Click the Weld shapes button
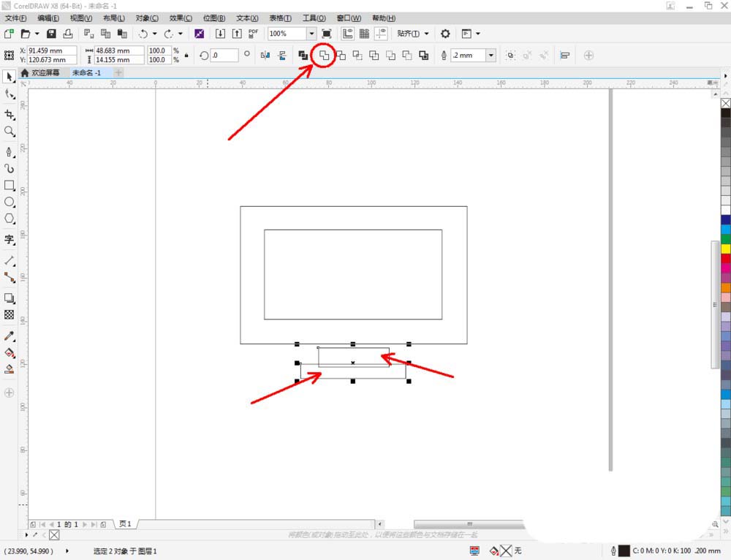The width and height of the screenshot is (731, 560). [324, 56]
